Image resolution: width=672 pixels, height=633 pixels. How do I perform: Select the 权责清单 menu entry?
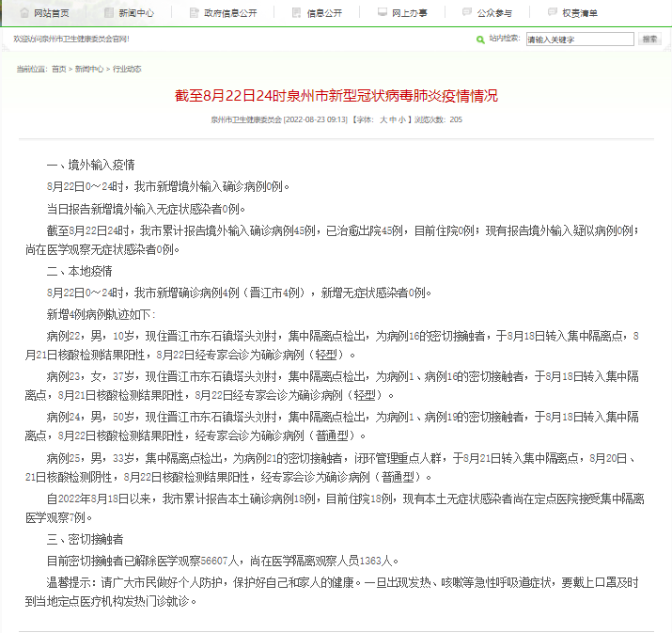coord(580,13)
